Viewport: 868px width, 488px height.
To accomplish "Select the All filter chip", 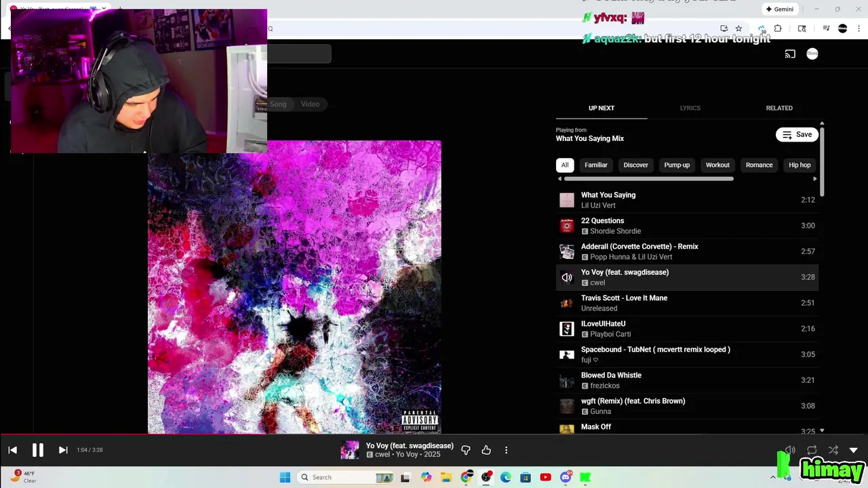I will pos(565,165).
